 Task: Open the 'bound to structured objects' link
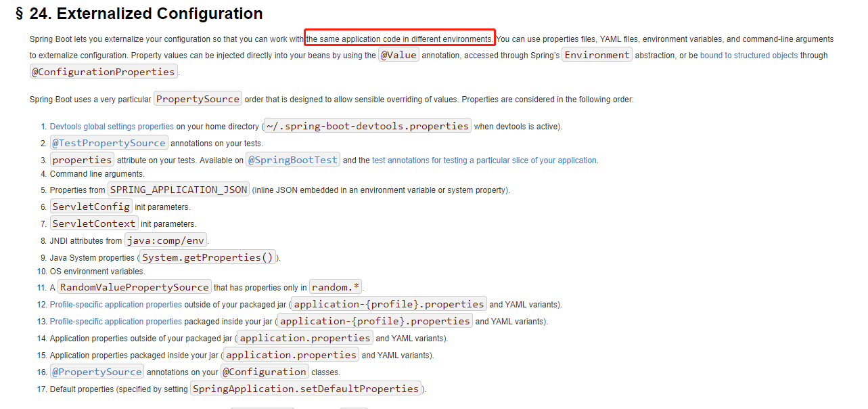749,56
